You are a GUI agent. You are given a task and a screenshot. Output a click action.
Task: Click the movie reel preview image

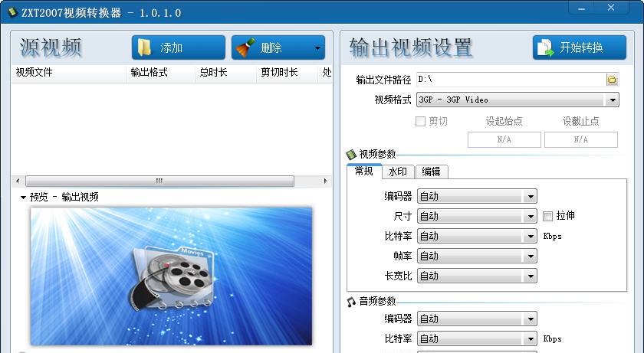171,276
